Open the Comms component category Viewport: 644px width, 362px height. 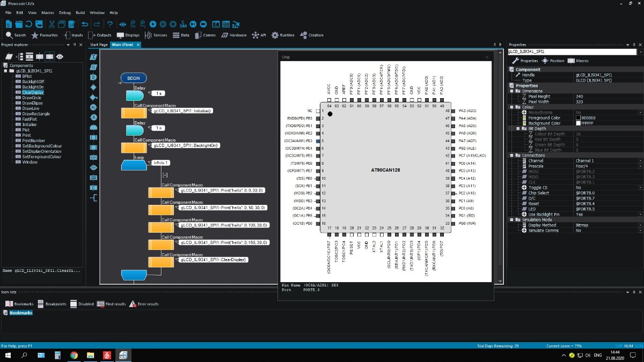[x=204, y=35]
